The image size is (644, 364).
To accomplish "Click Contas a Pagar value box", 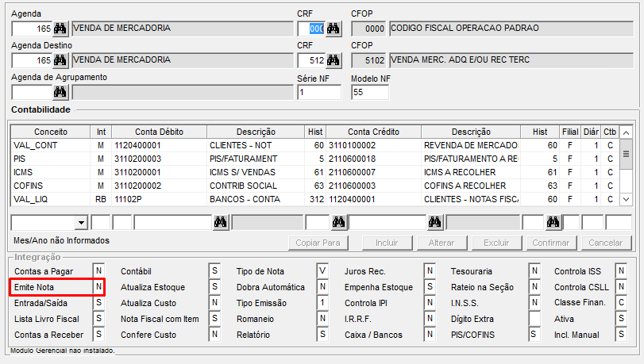I will coord(98,271).
